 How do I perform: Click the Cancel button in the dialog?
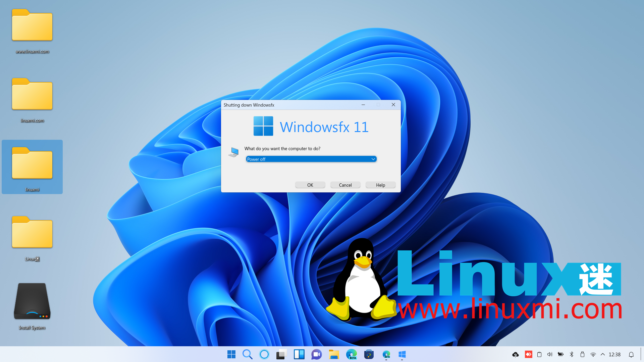pyautogui.click(x=345, y=185)
